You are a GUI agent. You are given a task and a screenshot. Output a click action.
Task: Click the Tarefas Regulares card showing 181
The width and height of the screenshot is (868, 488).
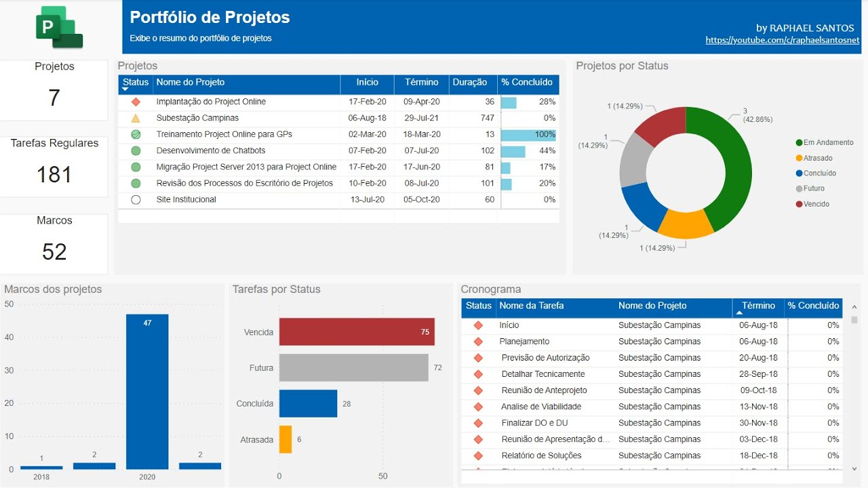click(x=54, y=167)
